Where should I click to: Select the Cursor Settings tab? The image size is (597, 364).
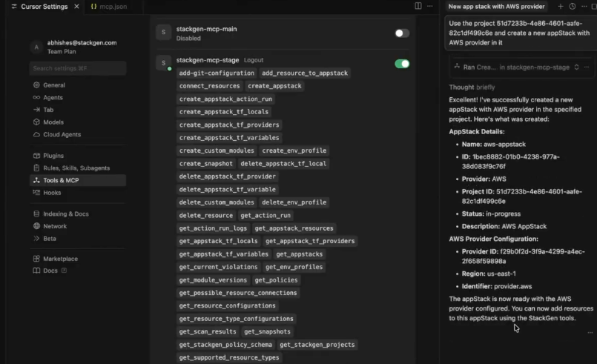click(x=44, y=7)
